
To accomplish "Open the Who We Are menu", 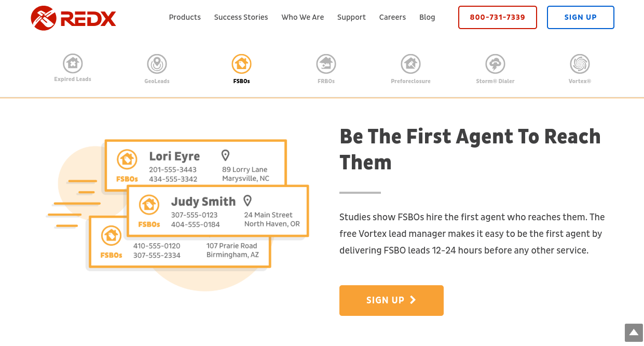I will [303, 17].
